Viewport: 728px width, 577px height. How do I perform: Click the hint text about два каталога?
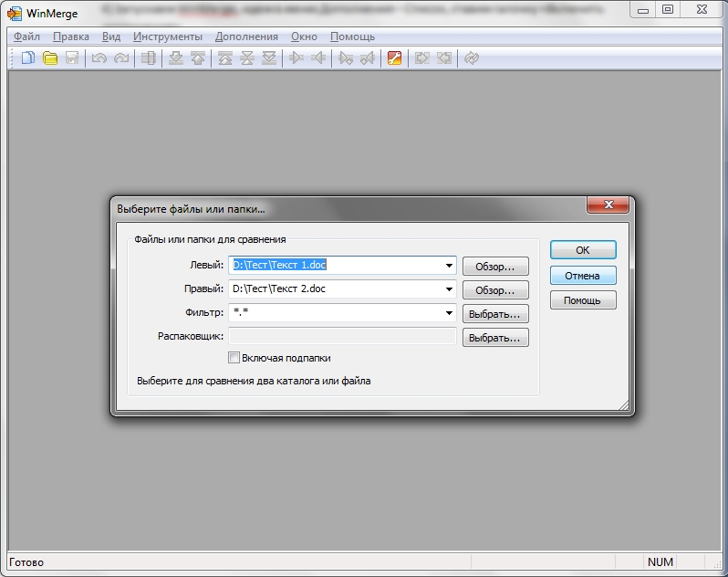pos(254,381)
